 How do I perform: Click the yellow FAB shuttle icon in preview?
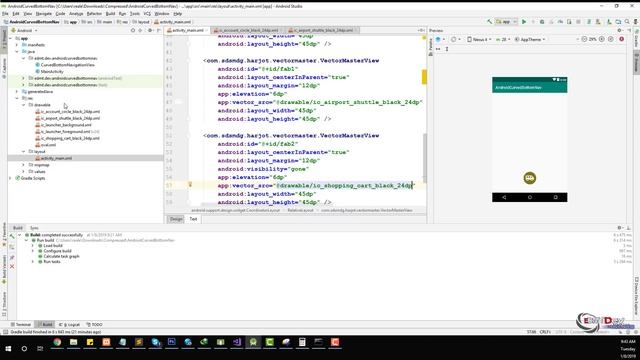(530, 178)
